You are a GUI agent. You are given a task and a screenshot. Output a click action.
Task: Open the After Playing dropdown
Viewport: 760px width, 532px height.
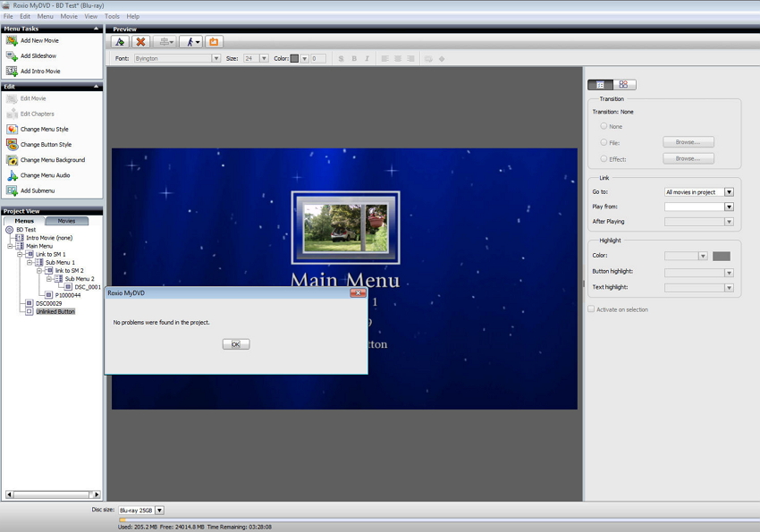pos(729,222)
